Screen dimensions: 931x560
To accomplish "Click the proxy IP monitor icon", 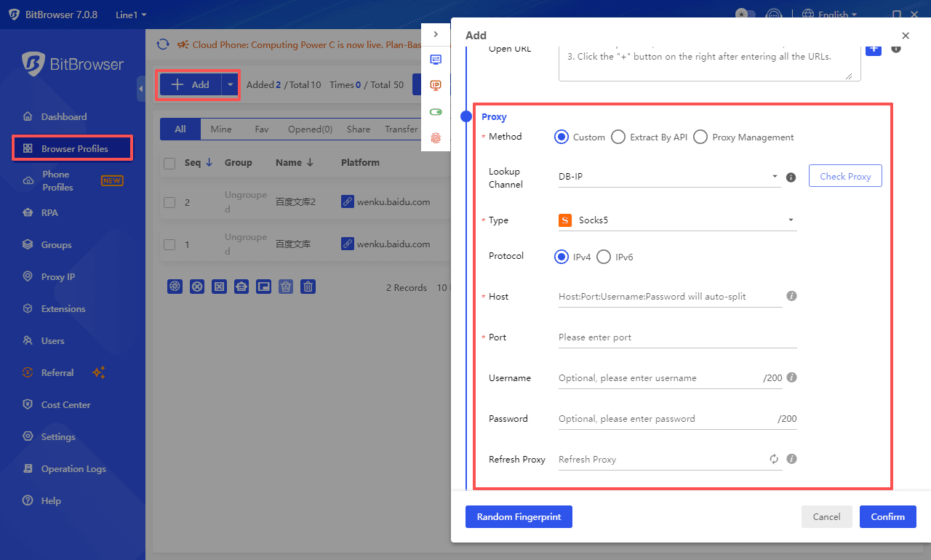I will point(436,86).
